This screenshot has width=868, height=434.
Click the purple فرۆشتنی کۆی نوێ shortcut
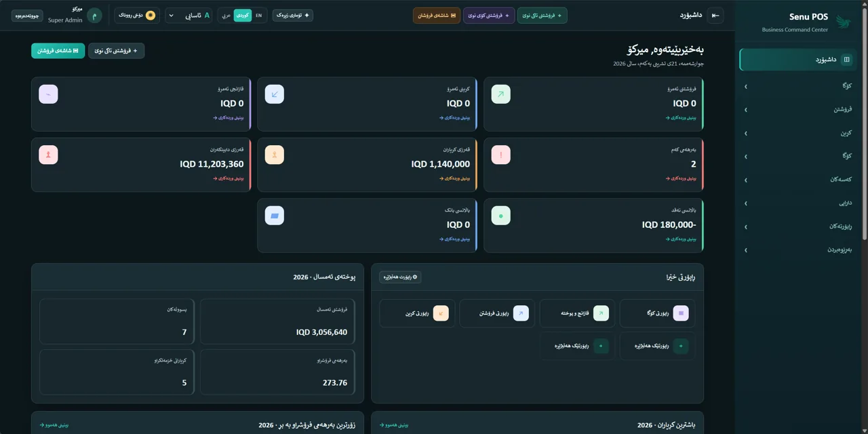[x=489, y=15]
